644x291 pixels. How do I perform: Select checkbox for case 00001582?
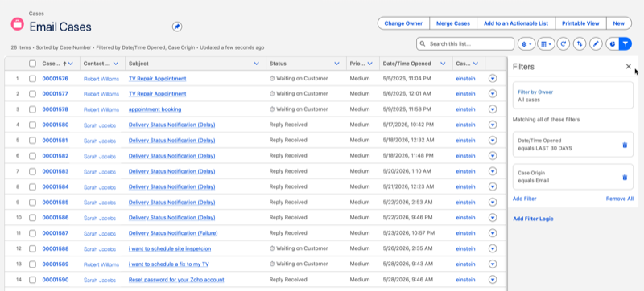point(32,156)
